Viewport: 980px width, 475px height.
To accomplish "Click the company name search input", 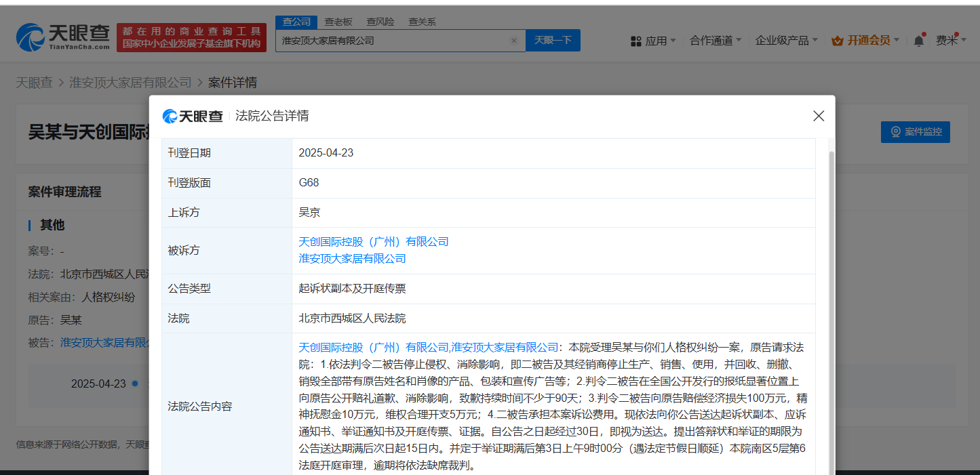I will [x=392, y=41].
